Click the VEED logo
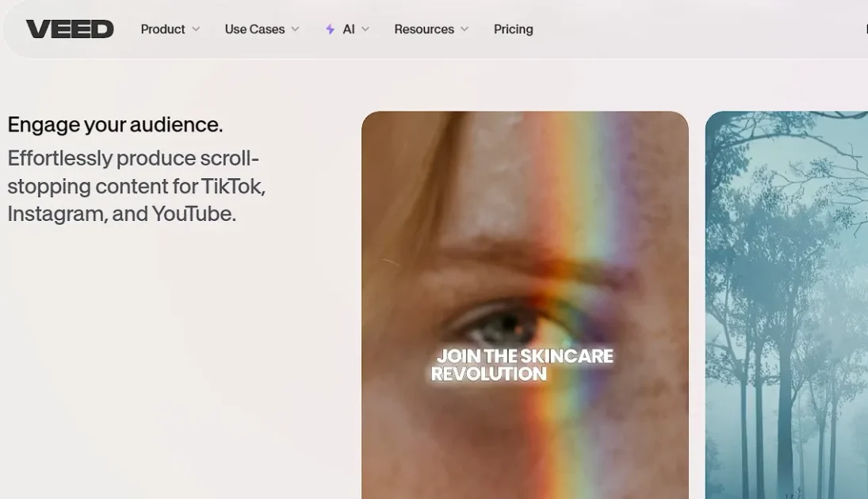The width and height of the screenshot is (868, 499). (70, 29)
